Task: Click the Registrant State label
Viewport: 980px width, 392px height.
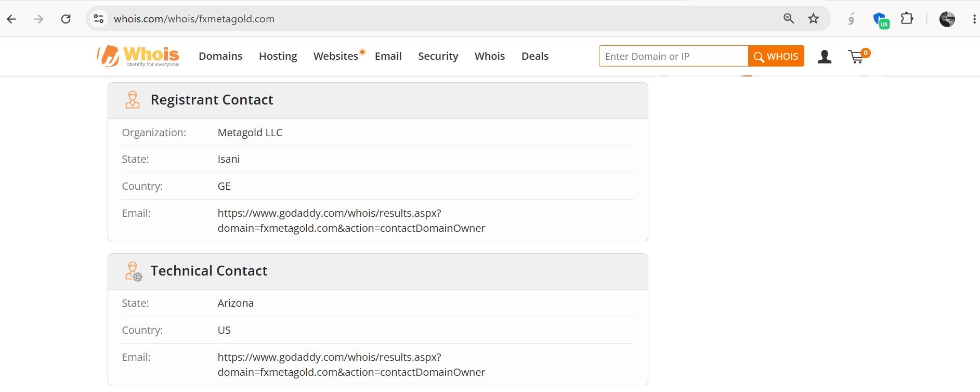Action: coord(135,159)
